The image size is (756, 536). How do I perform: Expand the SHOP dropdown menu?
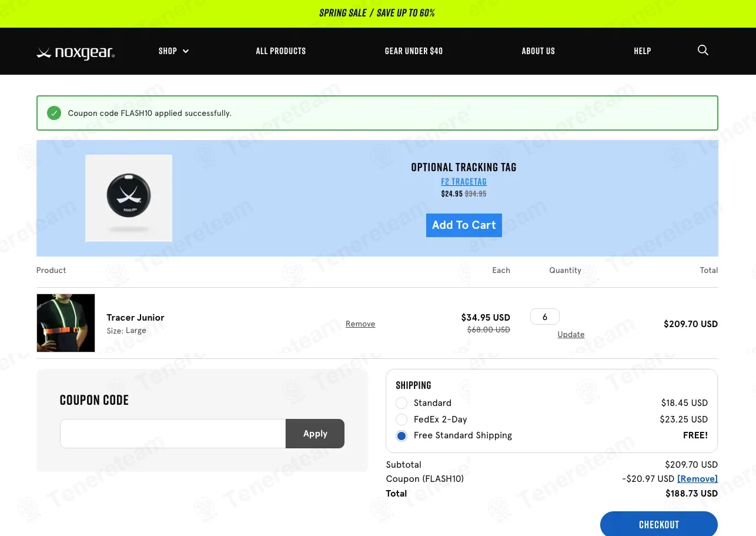pos(173,51)
